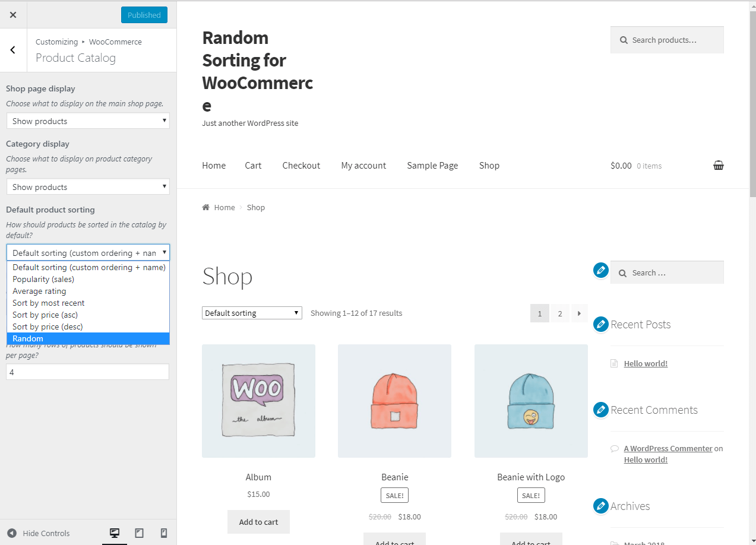Go back to the WooCommerce panel with the arrow

(x=13, y=50)
